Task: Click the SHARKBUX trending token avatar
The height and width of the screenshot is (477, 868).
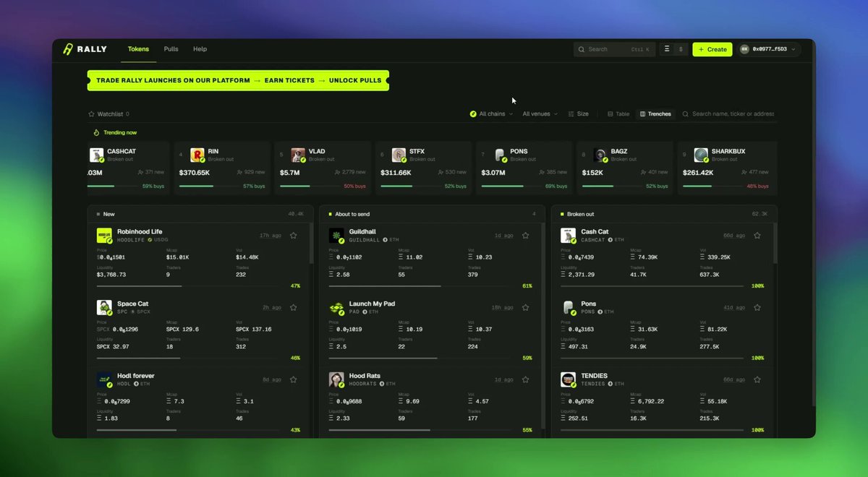Action: click(x=701, y=155)
